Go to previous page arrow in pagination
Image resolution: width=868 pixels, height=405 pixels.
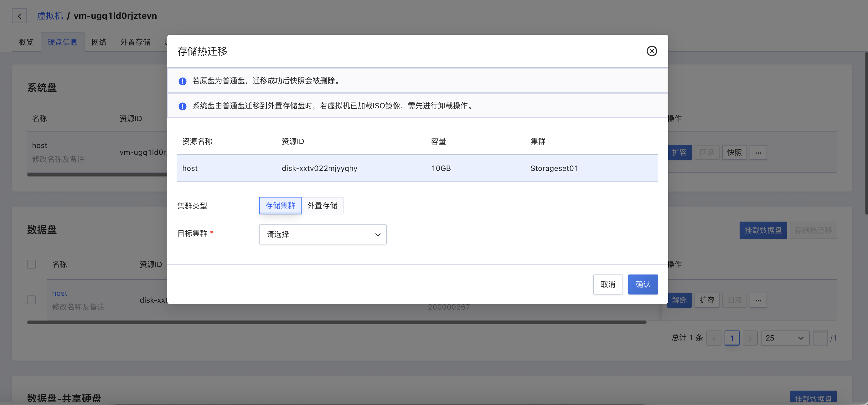click(714, 338)
